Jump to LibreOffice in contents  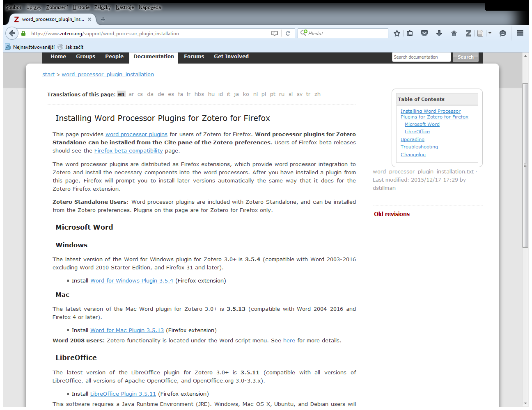point(417,132)
